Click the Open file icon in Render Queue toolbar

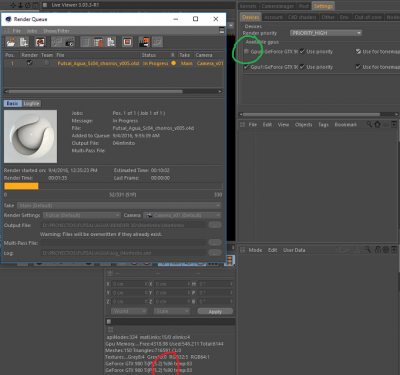click(11, 42)
